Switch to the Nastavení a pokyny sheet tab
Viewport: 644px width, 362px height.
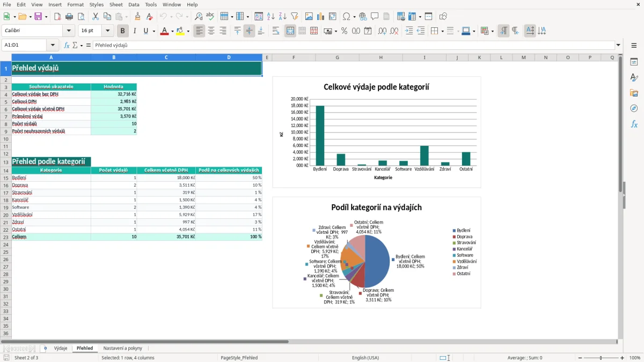click(123, 348)
